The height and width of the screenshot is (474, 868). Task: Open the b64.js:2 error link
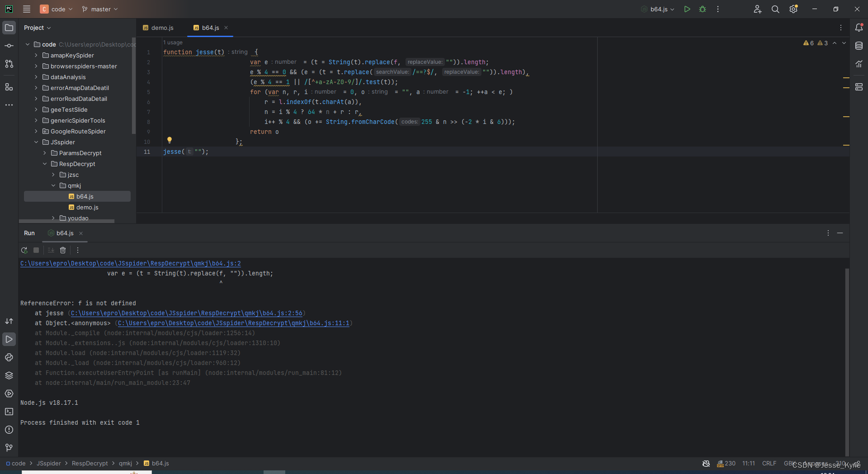(x=131, y=263)
